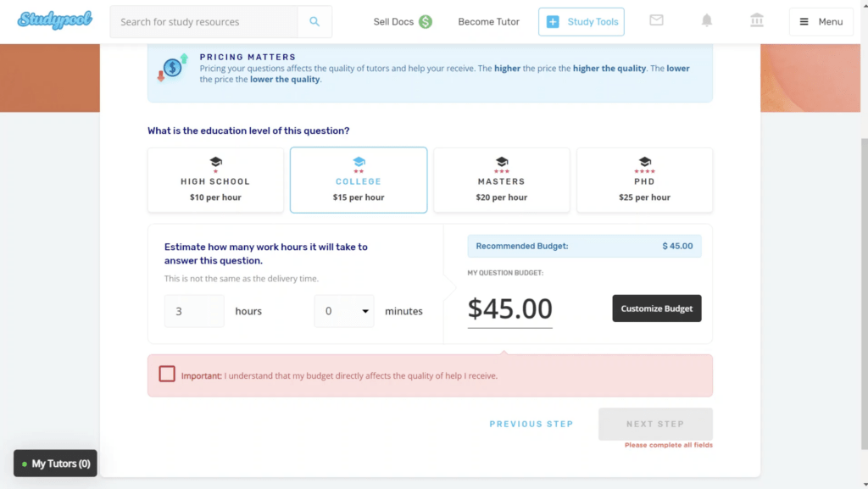Screen dimensions: 868x489
Task: Click the $45.00 budget amount
Action: click(509, 308)
